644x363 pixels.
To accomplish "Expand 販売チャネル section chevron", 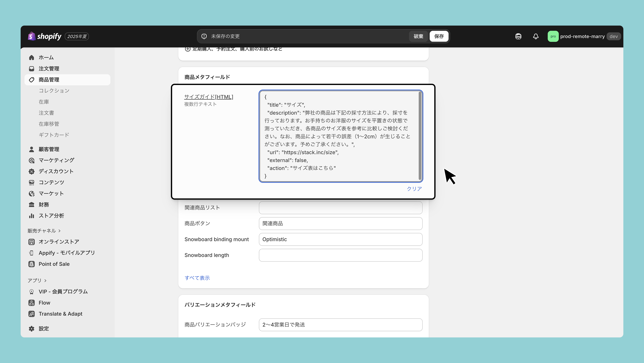I will pos(59,231).
